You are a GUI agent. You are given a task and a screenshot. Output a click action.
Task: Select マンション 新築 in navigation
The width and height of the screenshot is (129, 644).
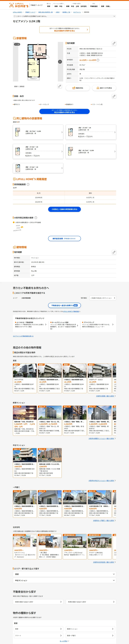56,6
